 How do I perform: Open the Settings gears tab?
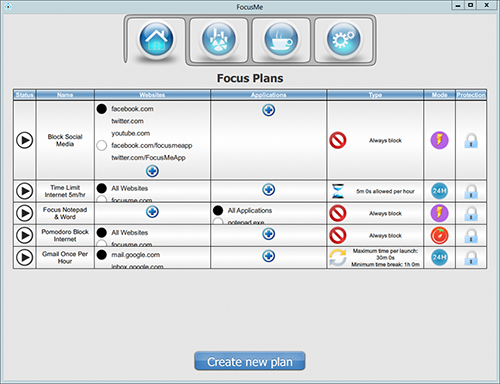pyautogui.click(x=343, y=39)
